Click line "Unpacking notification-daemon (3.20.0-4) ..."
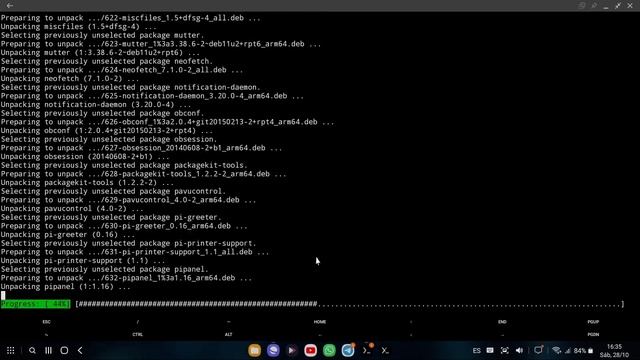 pyautogui.click(x=96, y=104)
